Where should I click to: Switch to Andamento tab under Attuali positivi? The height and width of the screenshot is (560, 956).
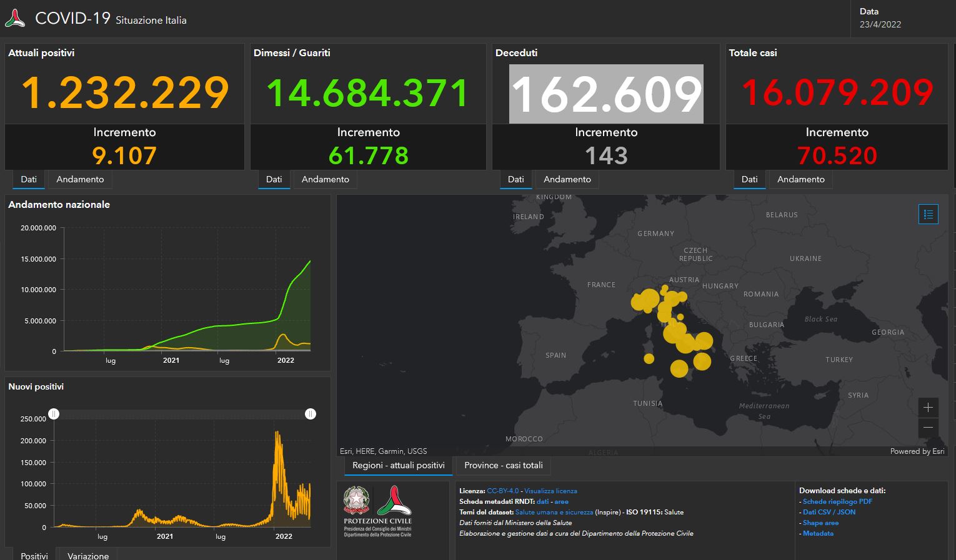pos(80,179)
